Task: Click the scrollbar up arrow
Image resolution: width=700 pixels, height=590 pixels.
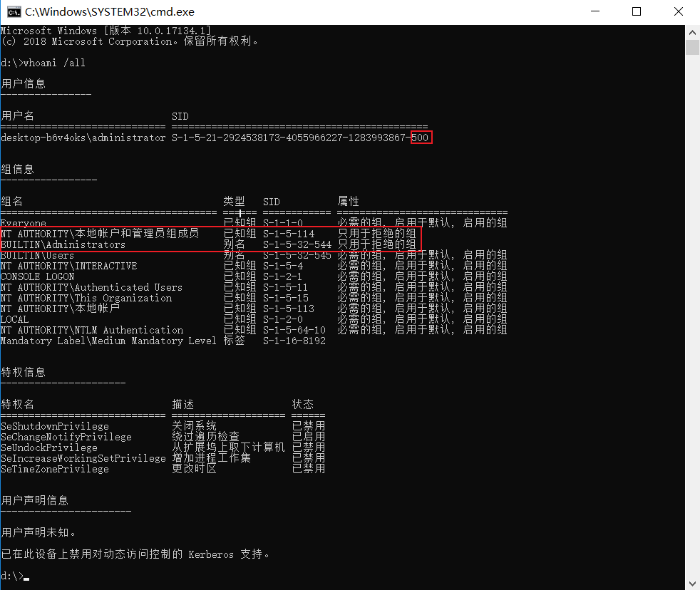Action: (692, 32)
